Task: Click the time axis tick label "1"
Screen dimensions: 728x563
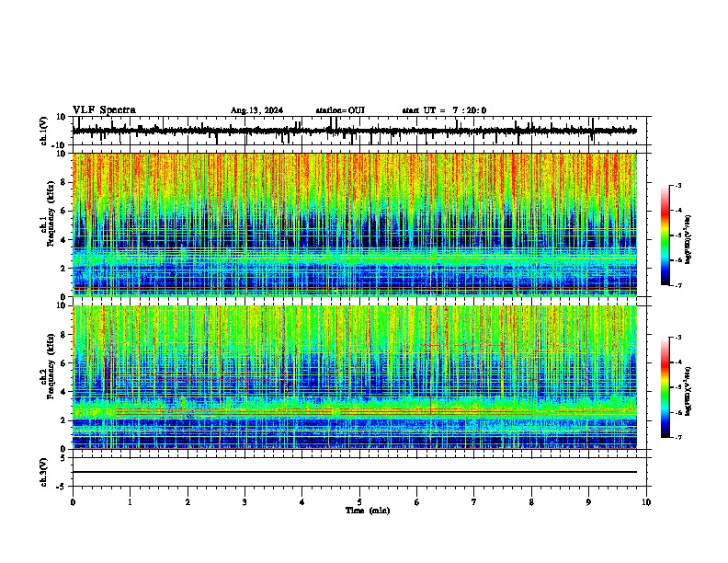Action: click(130, 502)
